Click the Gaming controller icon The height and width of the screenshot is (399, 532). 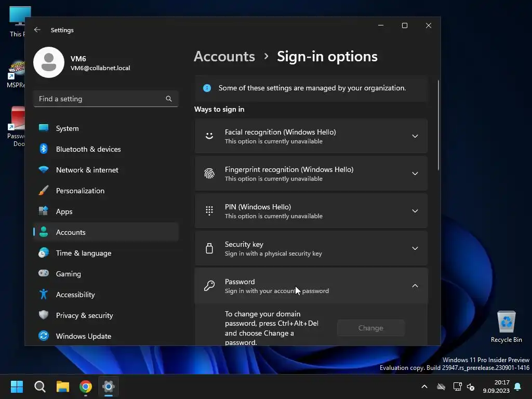click(x=44, y=273)
